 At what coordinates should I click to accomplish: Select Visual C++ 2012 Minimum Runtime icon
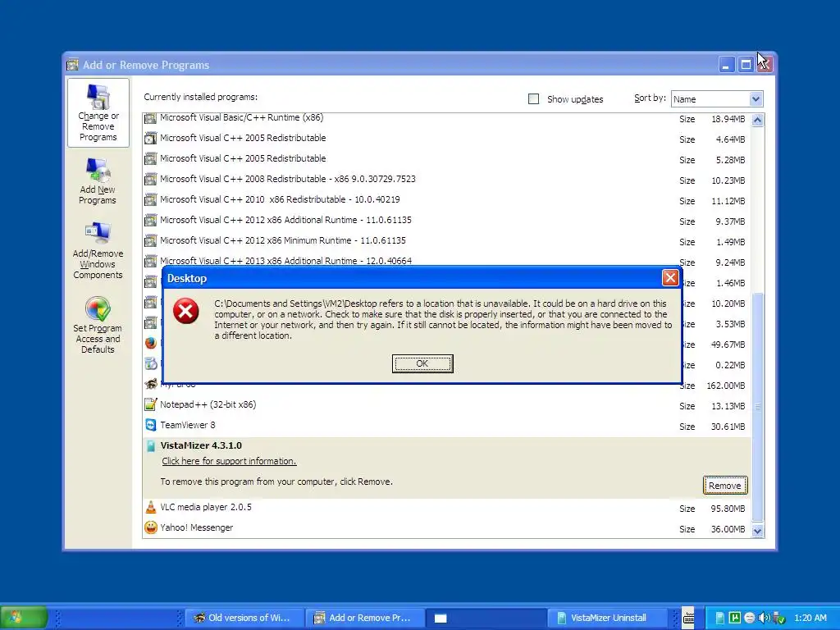151,240
